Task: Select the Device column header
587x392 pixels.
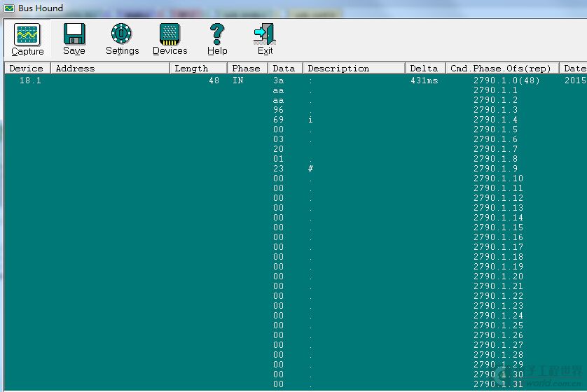Action: tap(27, 68)
